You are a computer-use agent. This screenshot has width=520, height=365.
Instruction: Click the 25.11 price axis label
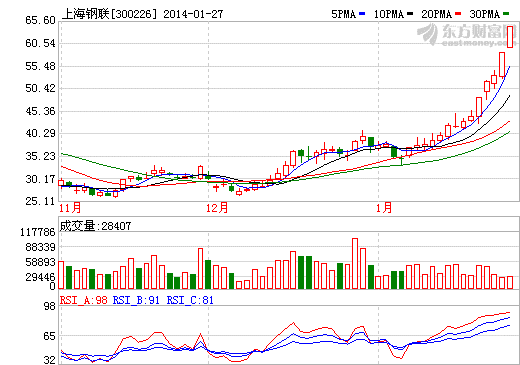(x=40, y=201)
